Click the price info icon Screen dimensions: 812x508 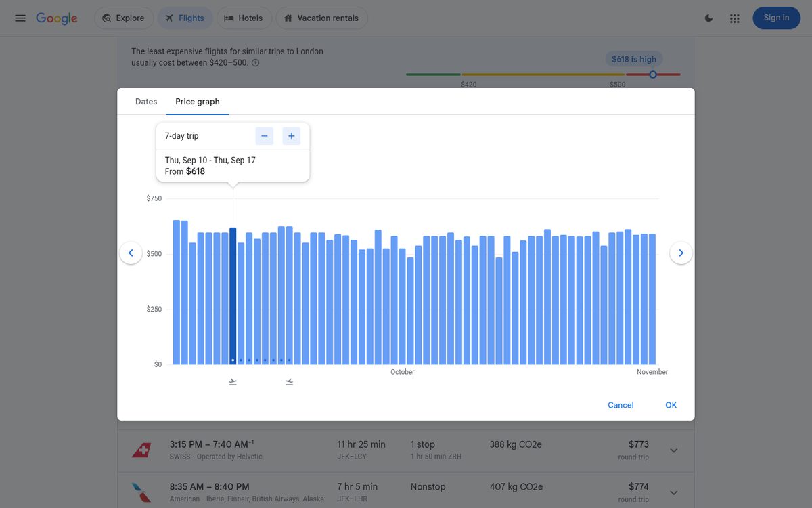pos(255,63)
